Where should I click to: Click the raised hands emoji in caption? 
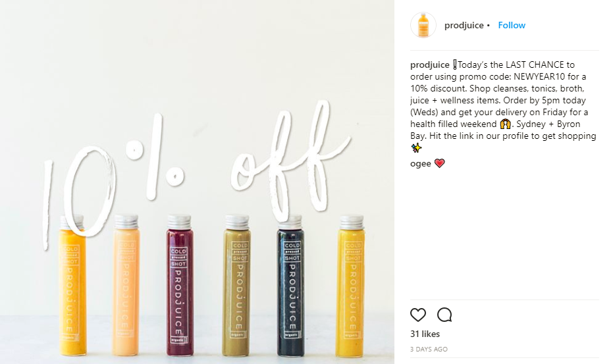tap(505, 124)
